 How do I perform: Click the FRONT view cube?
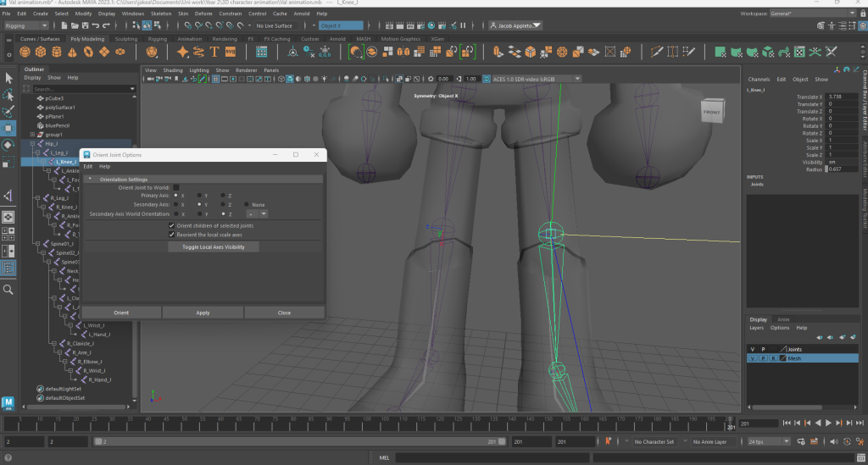tap(711, 112)
